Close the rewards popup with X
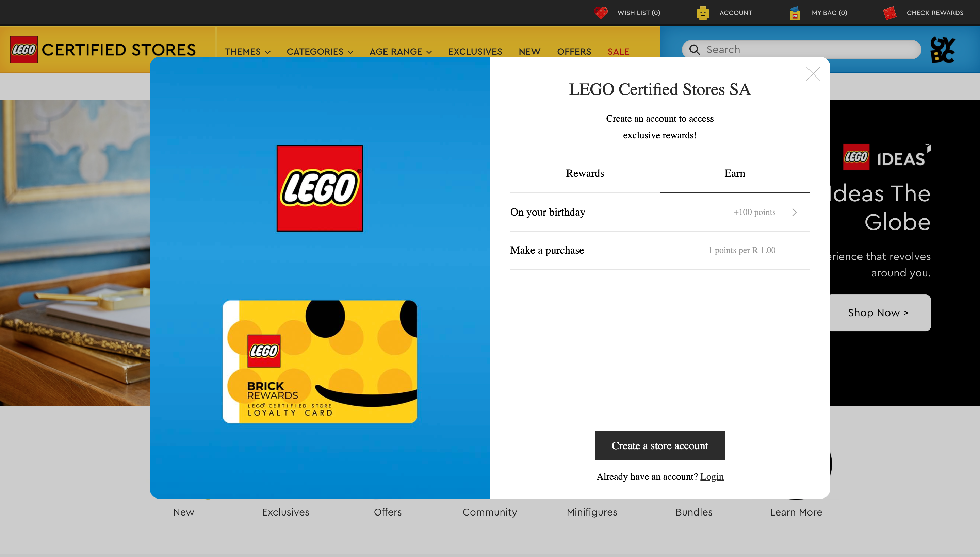Image resolution: width=980 pixels, height=557 pixels. click(x=813, y=74)
